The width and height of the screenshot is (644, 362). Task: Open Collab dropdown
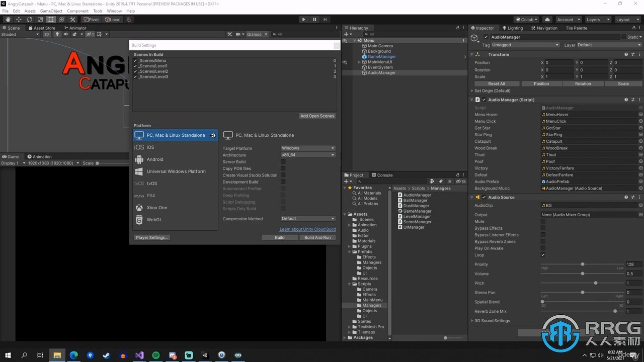tap(527, 20)
